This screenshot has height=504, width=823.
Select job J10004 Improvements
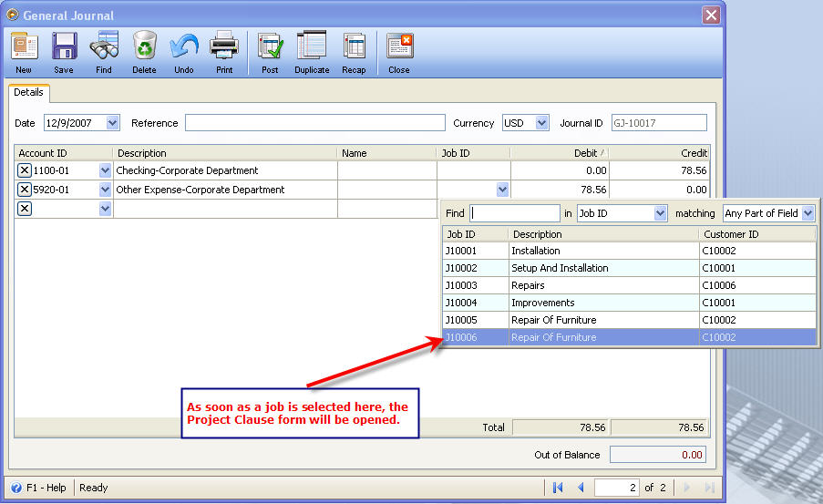coord(629,303)
